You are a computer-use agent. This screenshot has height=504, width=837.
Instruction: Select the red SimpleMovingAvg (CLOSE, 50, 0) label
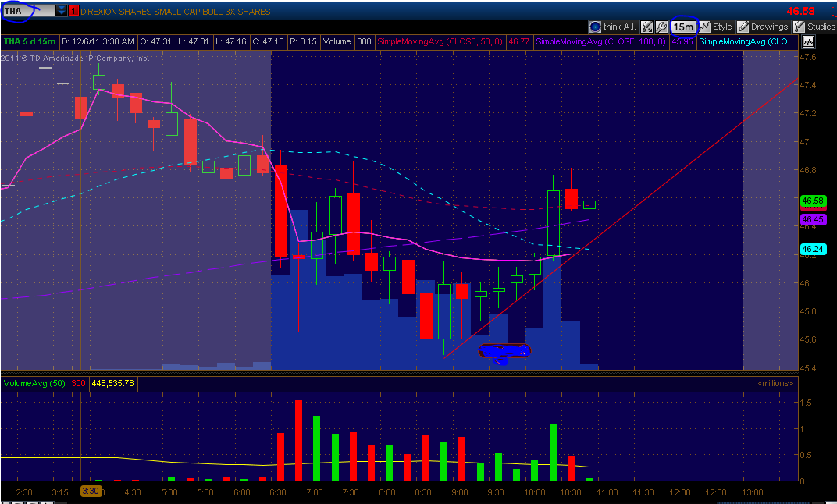tap(440, 41)
